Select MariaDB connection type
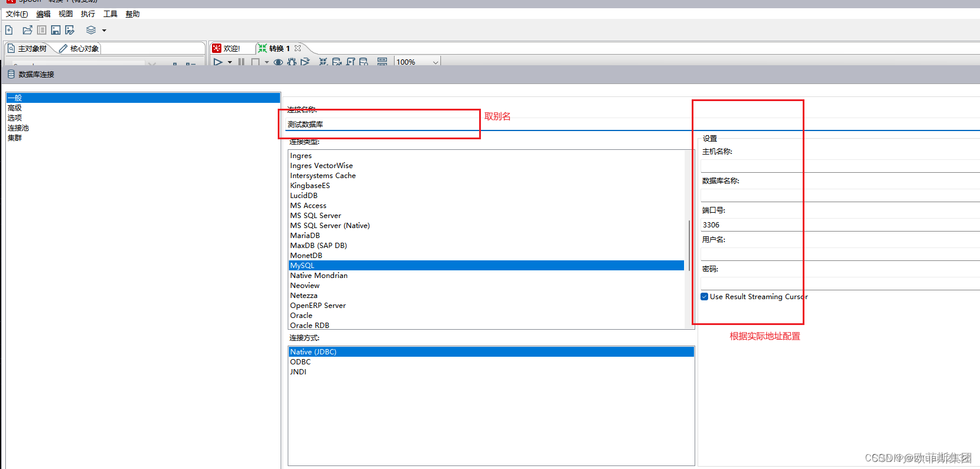Screen dimensions: 980x469 coord(305,236)
